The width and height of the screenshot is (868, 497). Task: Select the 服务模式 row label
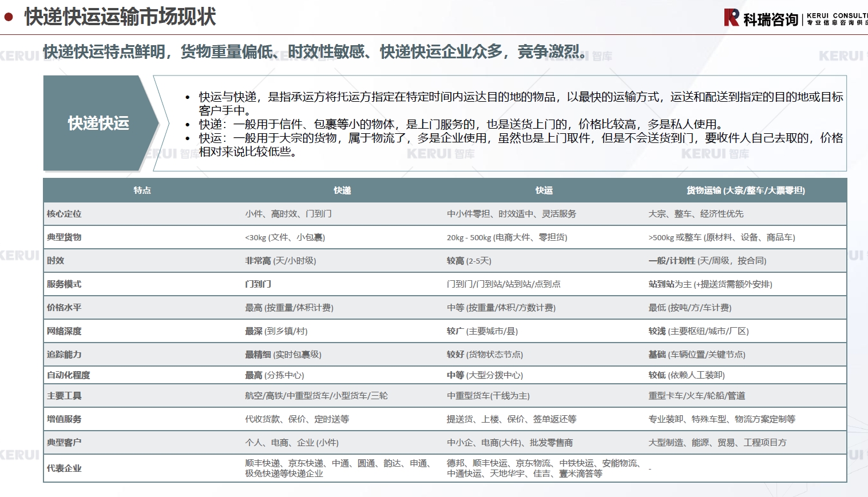(x=64, y=284)
